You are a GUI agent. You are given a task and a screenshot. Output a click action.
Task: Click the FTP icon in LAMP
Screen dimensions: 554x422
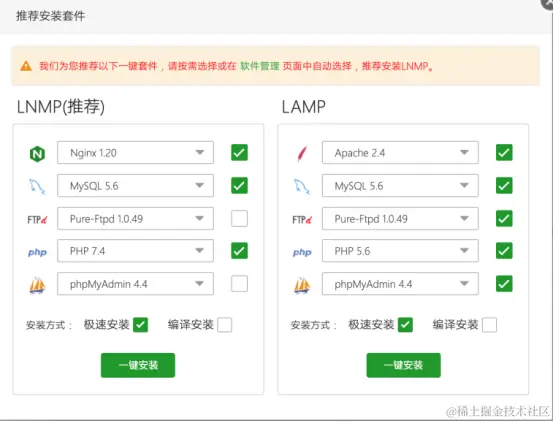click(x=302, y=220)
